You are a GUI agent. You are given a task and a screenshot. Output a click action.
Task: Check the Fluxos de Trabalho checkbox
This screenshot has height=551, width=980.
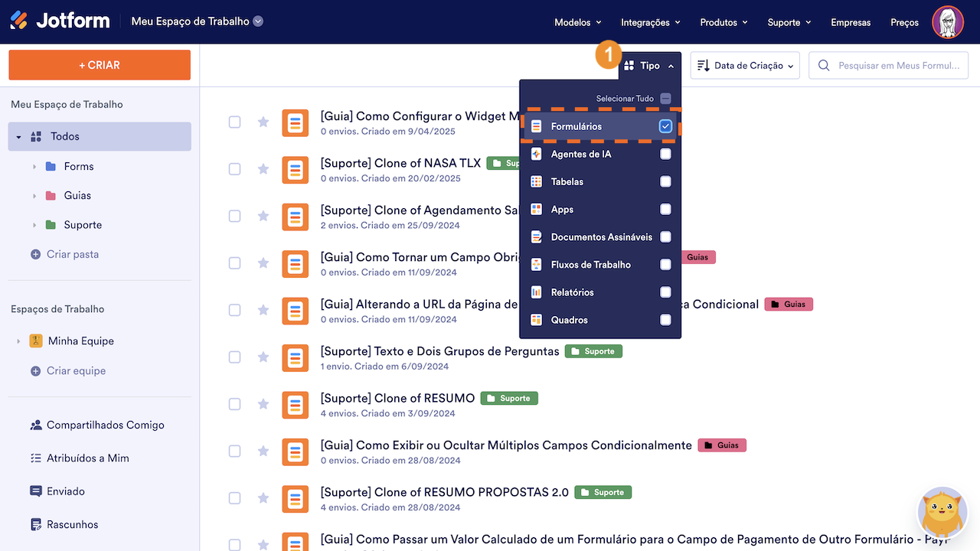pyautogui.click(x=665, y=264)
